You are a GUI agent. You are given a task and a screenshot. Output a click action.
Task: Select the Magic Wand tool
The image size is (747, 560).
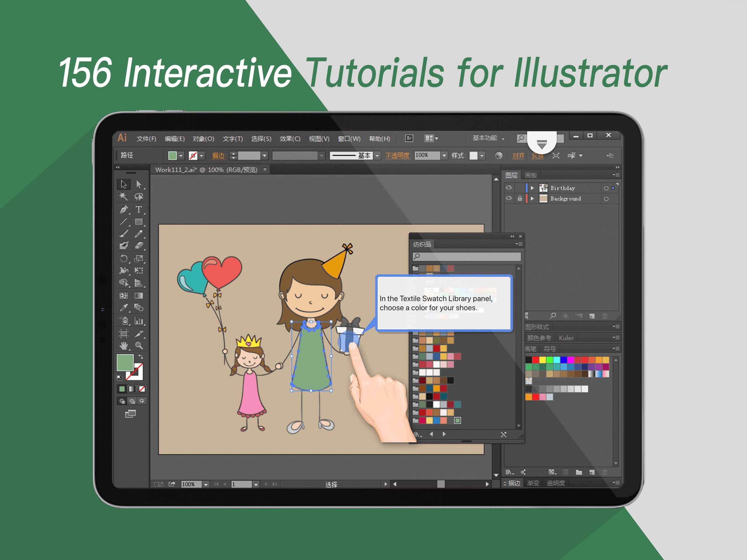pos(124,197)
